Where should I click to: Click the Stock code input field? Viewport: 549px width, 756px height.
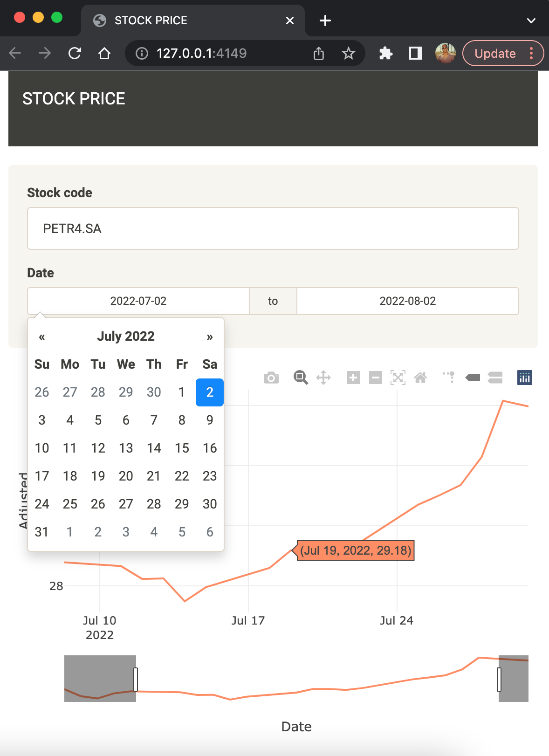(273, 228)
